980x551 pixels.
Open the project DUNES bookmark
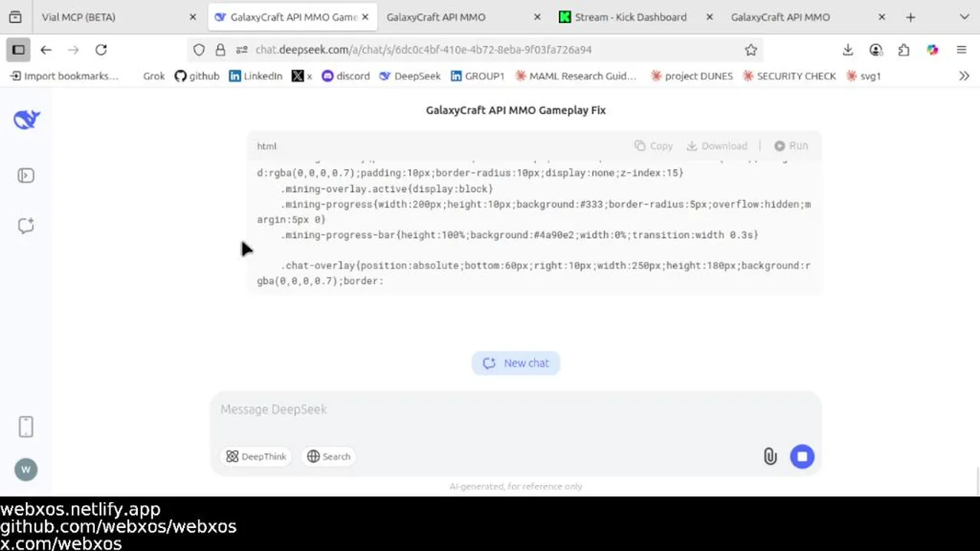click(x=691, y=76)
